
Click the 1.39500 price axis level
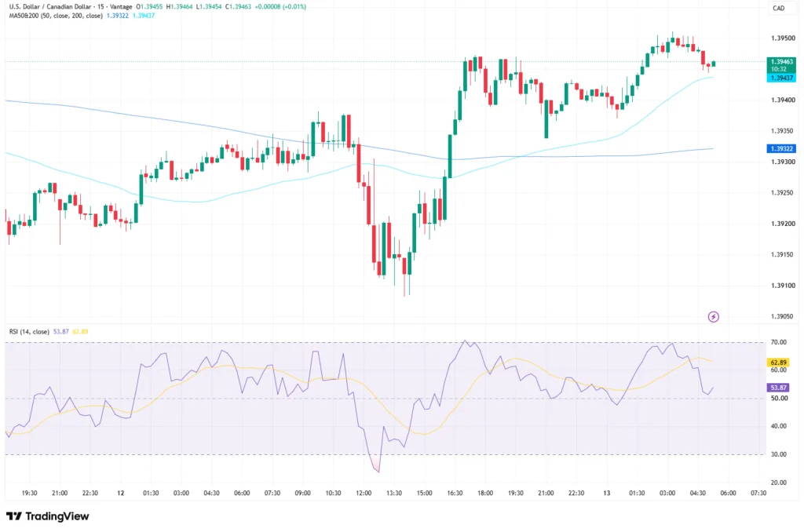[x=783, y=38]
